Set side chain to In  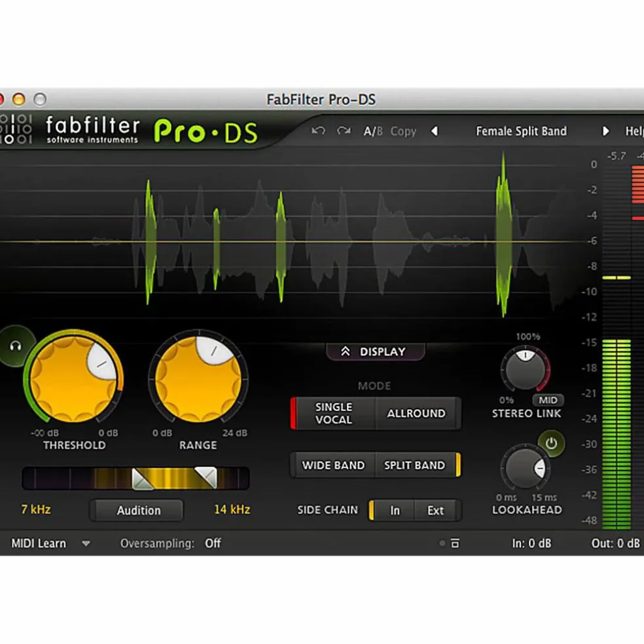(x=393, y=510)
